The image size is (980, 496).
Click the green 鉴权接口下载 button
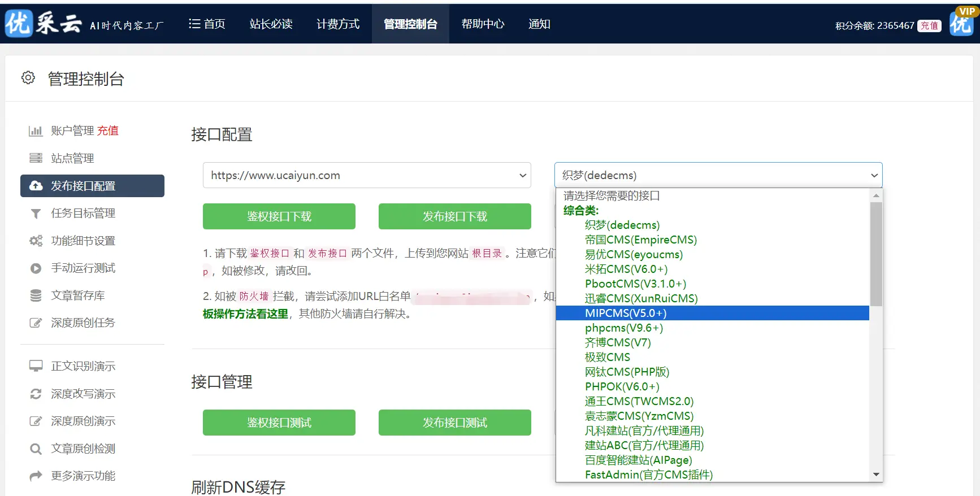(279, 216)
